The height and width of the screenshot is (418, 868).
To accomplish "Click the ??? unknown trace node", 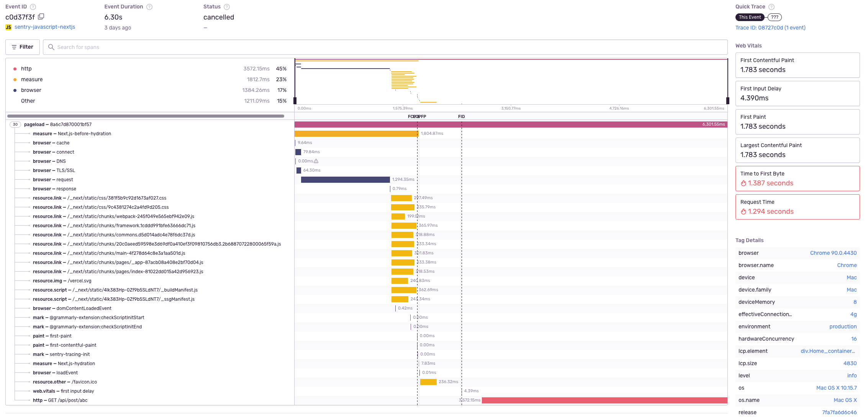I will pos(775,17).
